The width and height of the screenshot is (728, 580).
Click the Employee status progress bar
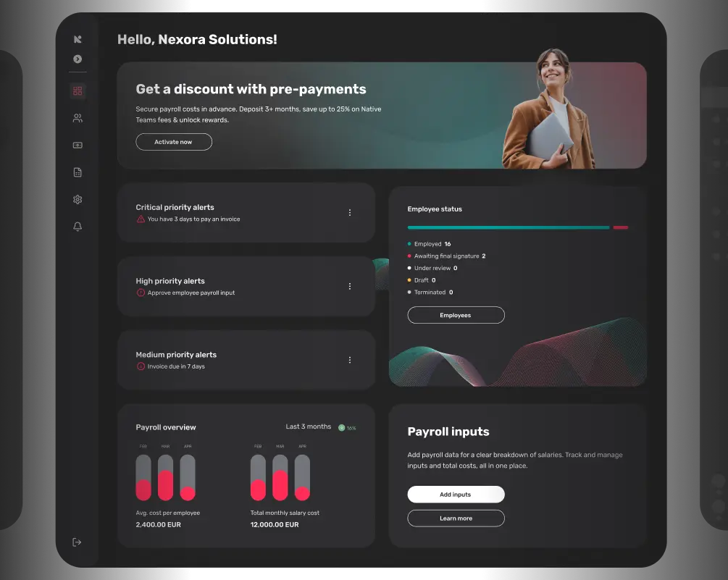(509, 227)
